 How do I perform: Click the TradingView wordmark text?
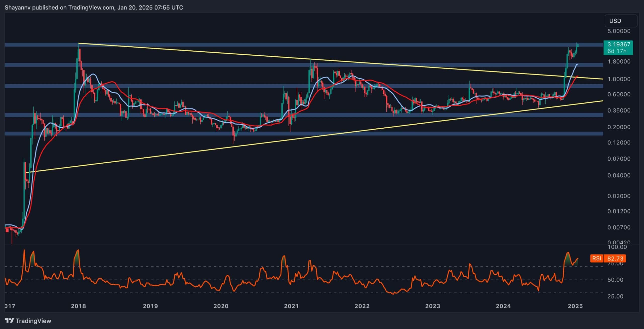click(33, 321)
